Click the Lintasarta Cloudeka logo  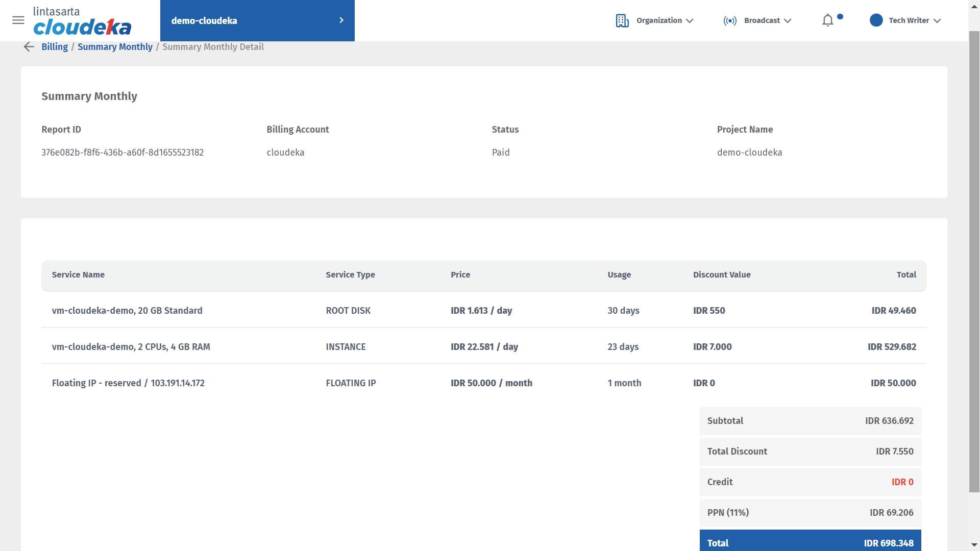82,21
